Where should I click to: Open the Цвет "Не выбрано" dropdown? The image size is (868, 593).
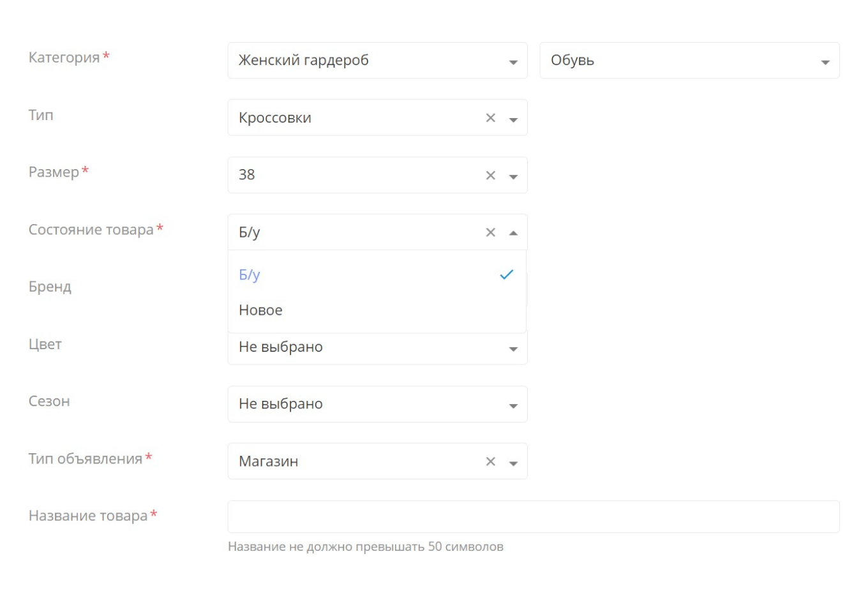[x=377, y=348]
